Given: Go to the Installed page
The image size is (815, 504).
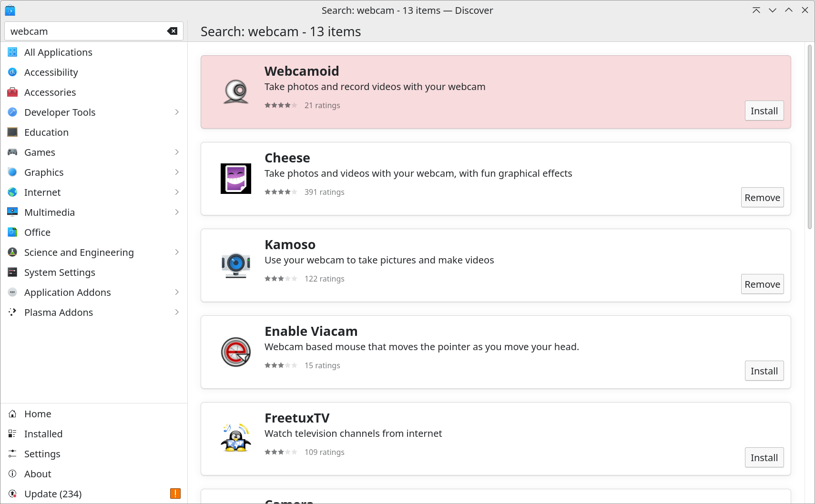Looking at the screenshot, I should click(94, 434).
